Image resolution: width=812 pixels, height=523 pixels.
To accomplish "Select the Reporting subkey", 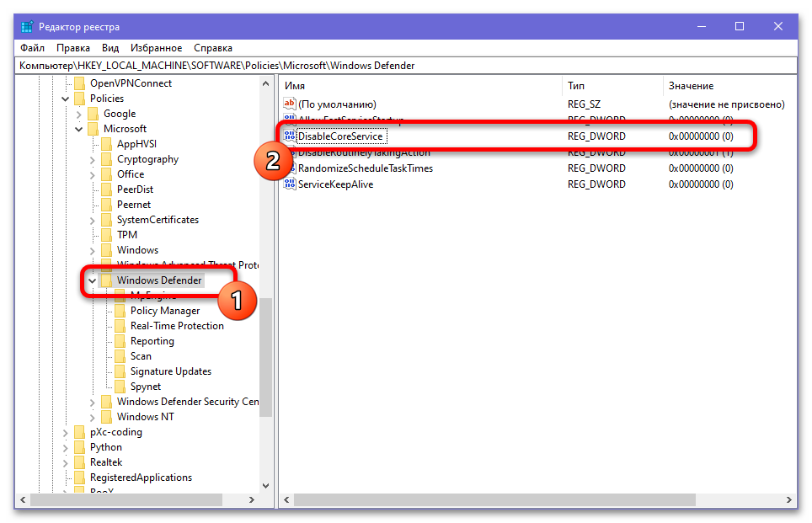I will point(152,341).
